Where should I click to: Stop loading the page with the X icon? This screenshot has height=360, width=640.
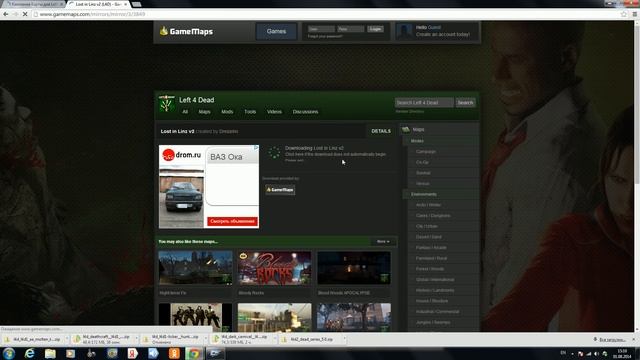point(25,14)
